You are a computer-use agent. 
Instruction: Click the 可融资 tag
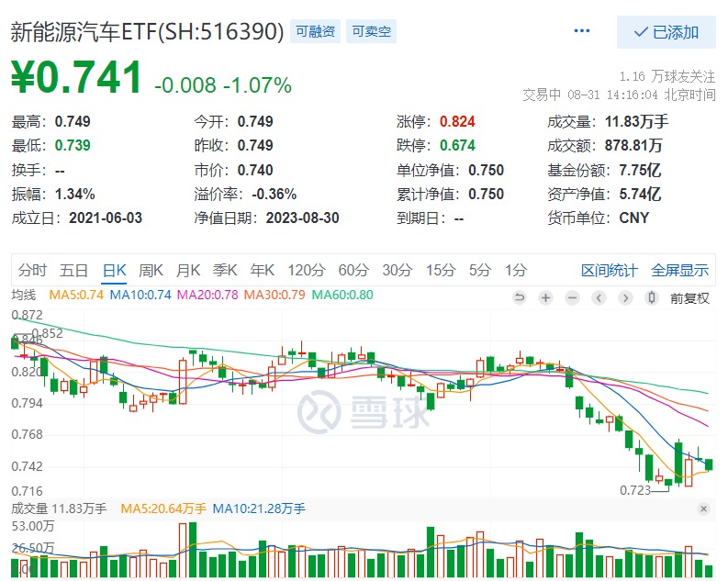tap(315, 31)
